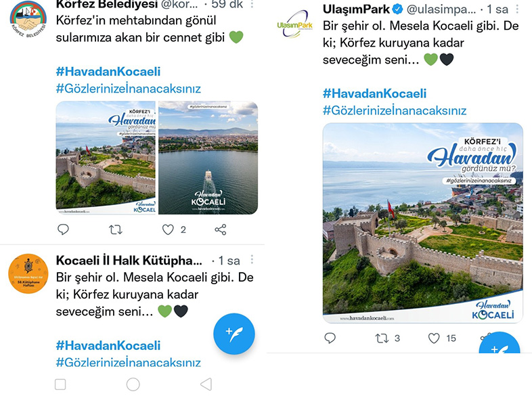Open Kocaeli İl Halk Kütüphanesi orange avatar
The image size is (532, 400).
pos(28,273)
